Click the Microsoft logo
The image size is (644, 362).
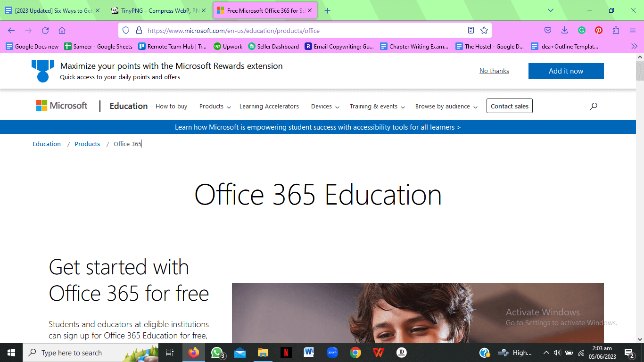coord(62,106)
